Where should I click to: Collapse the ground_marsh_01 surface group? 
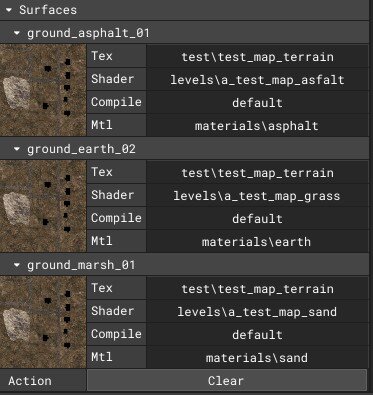tap(17, 265)
